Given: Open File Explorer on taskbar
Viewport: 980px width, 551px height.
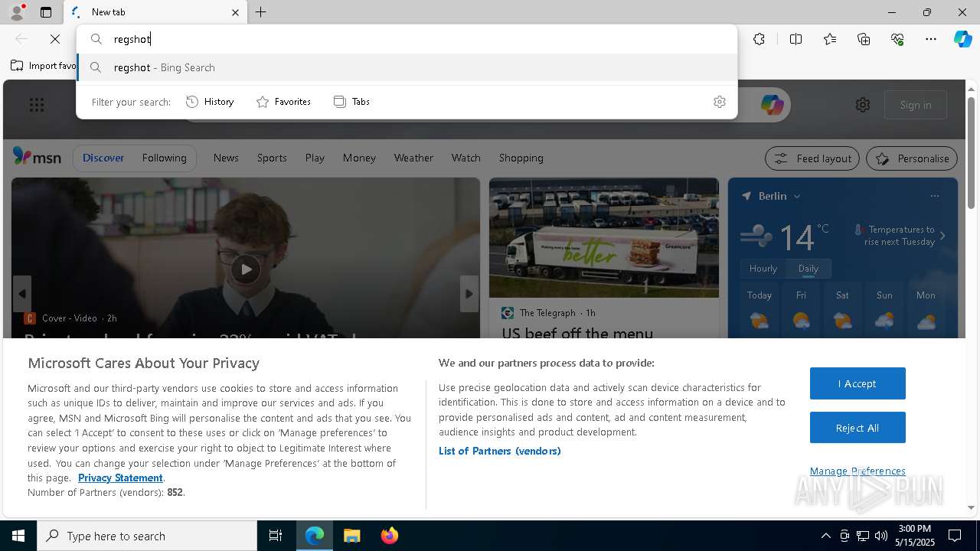Looking at the screenshot, I should [x=352, y=536].
